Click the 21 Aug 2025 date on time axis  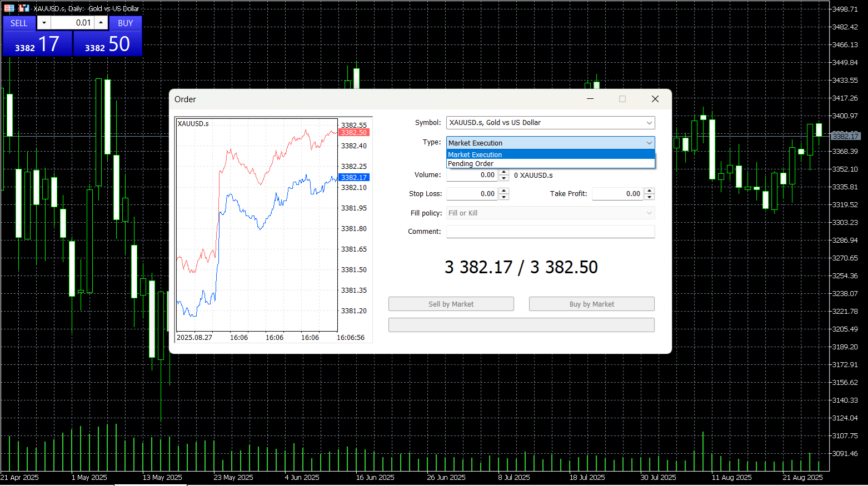(x=802, y=478)
